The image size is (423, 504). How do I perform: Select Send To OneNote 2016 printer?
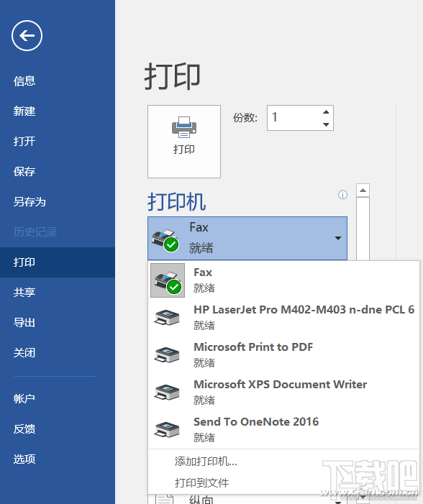coord(283,429)
